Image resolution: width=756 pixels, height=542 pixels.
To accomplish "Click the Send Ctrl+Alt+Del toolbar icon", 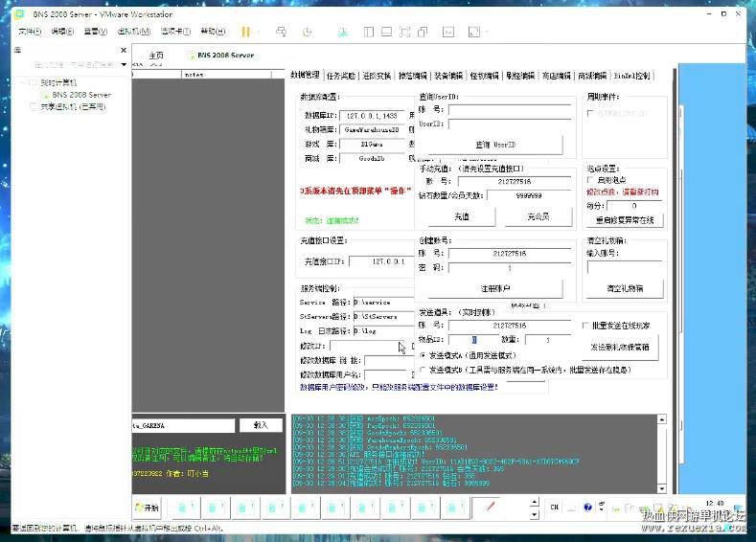I will coord(281,32).
